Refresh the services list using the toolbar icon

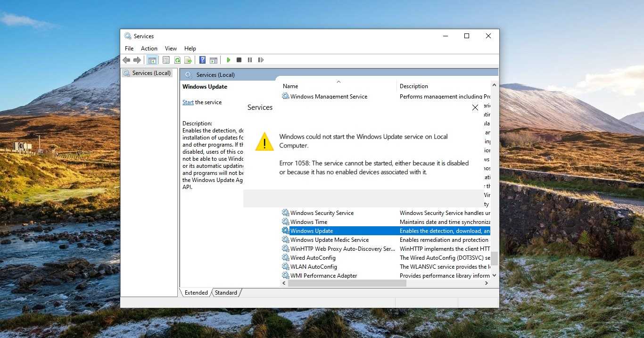(177, 60)
